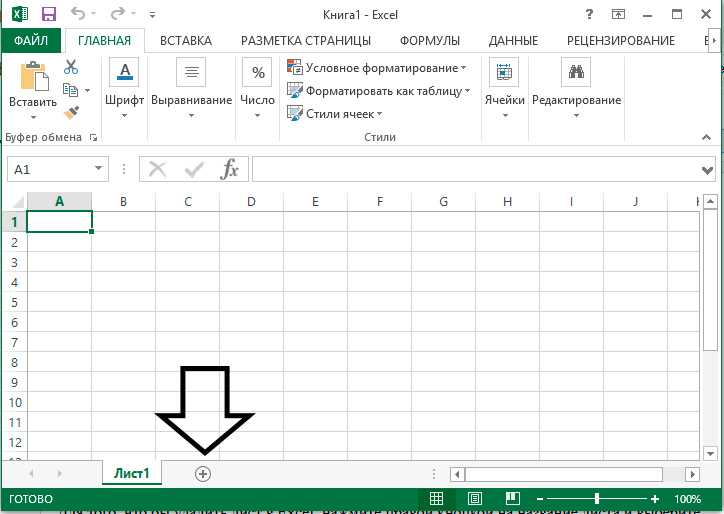Open the Число number format group
Screen dimensions: 724x514
click(257, 88)
